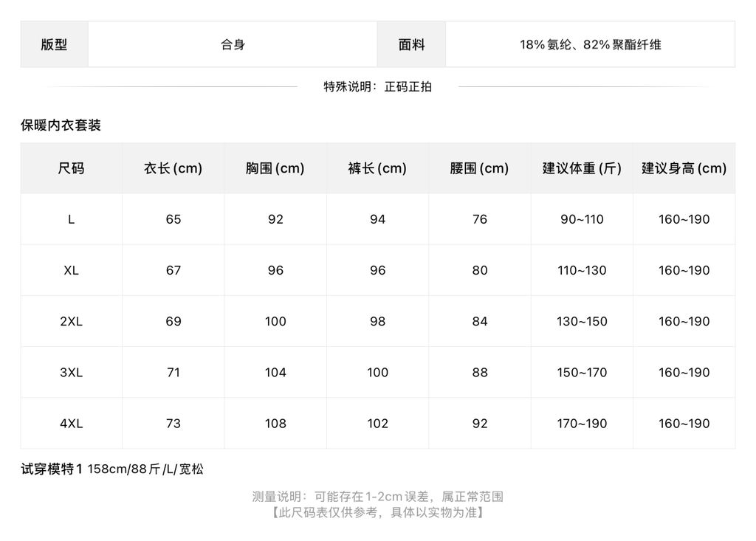Click the 面料 label cell
Screen dimensions: 756x541
[411, 44]
